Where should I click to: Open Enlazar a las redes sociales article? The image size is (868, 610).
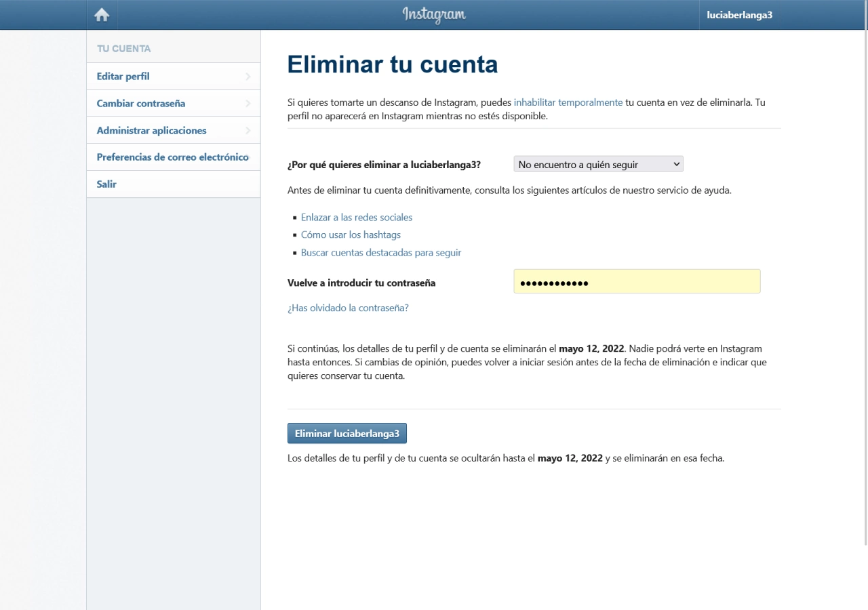pyautogui.click(x=357, y=218)
